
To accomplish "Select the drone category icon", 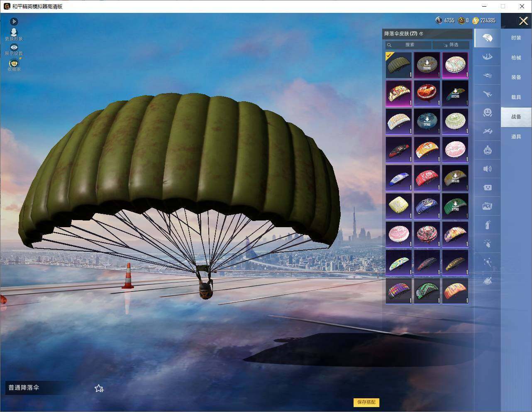I will point(488,75).
